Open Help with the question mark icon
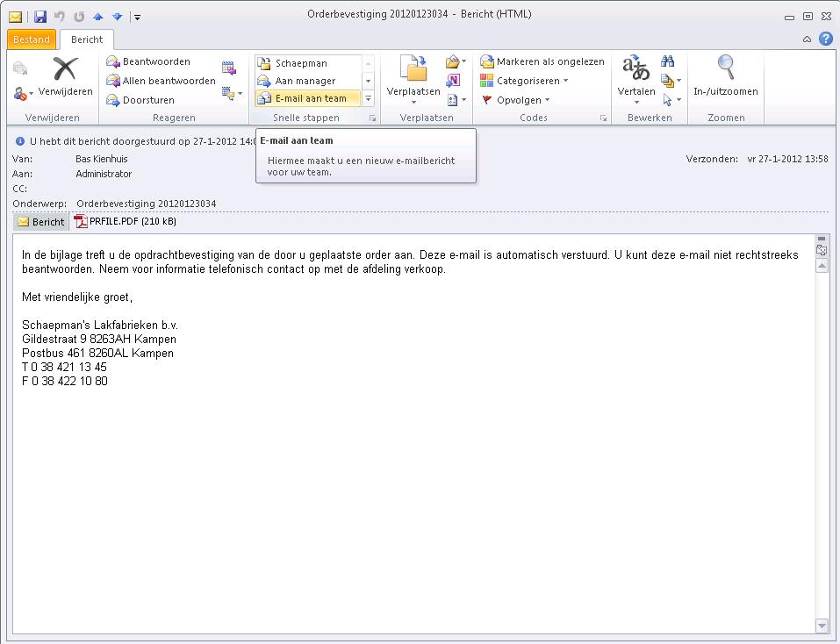Image resolution: width=840 pixels, height=644 pixels. (x=826, y=39)
